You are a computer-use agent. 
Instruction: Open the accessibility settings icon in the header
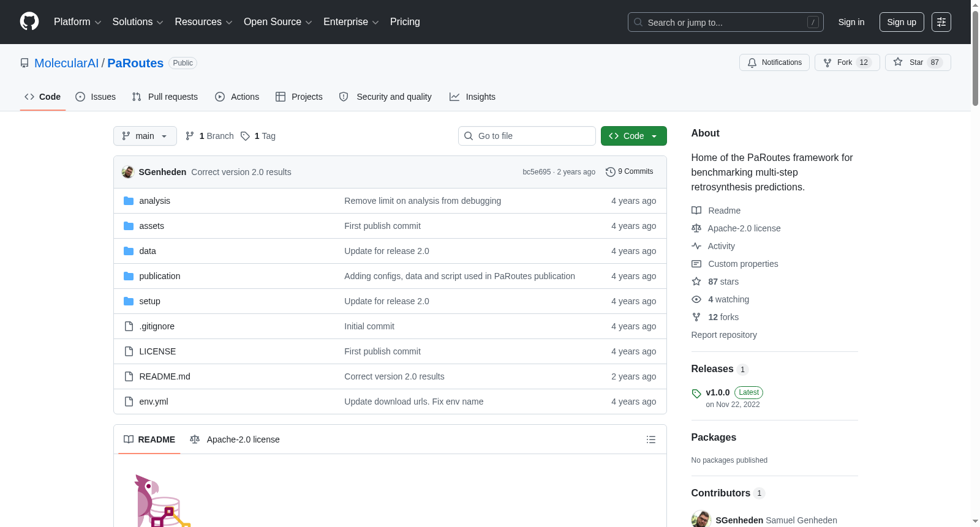pos(941,22)
